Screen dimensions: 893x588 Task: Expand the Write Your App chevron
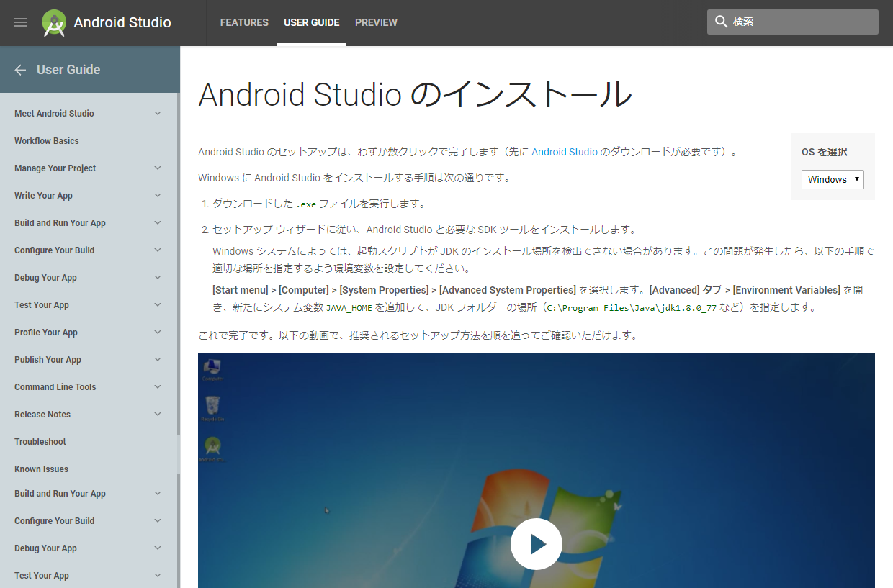[x=158, y=196]
